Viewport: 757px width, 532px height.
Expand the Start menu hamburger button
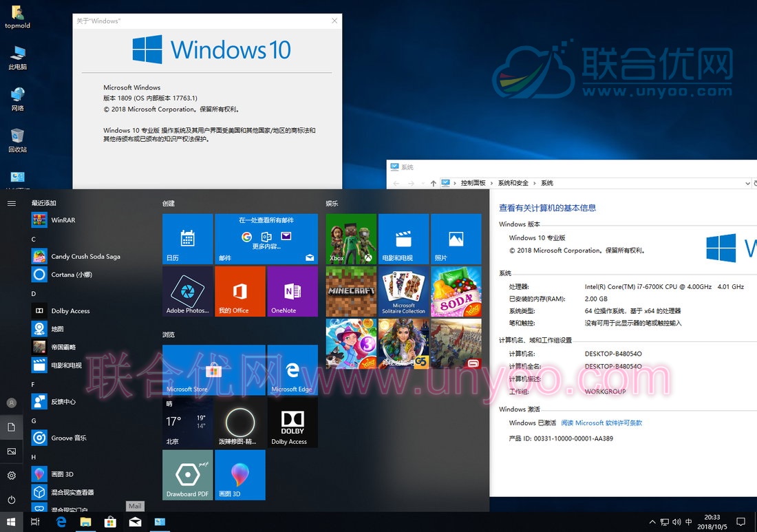coord(12,203)
